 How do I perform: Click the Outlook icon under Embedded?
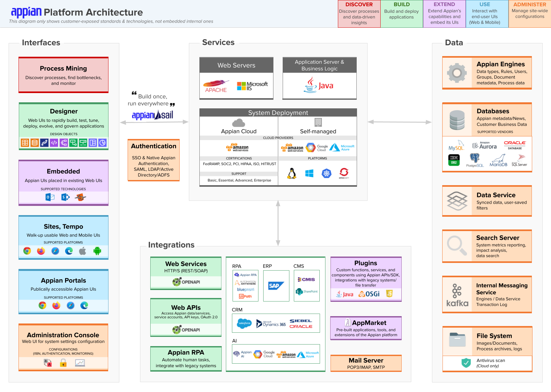pyautogui.click(x=50, y=197)
